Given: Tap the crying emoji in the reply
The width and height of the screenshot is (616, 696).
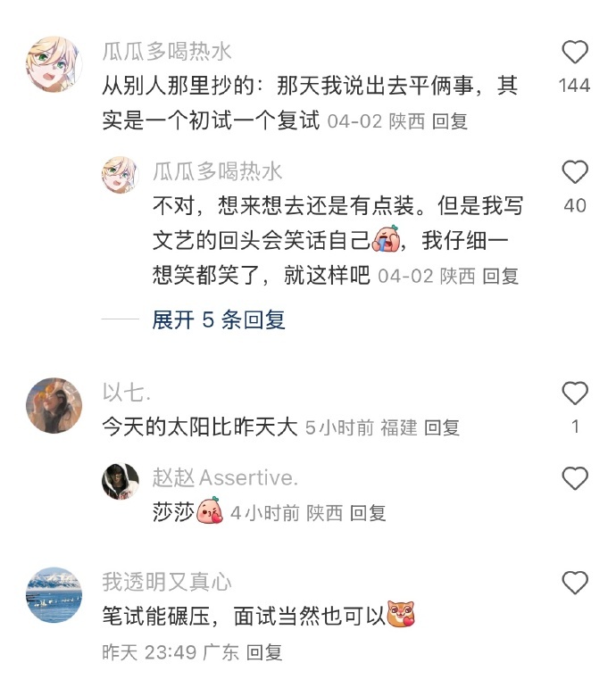Looking at the screenshot, I should [386, 240].
